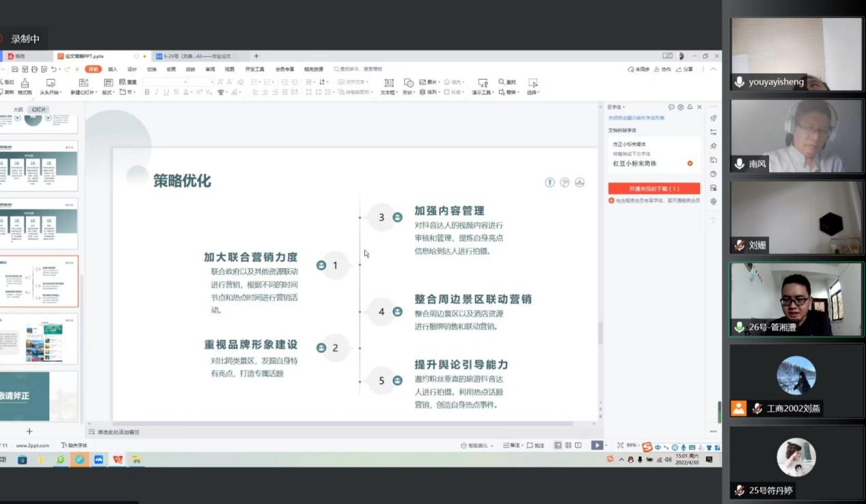This screenshot has width=866, height=504.
Task: Click the red member download button
Action: (654, 188)
